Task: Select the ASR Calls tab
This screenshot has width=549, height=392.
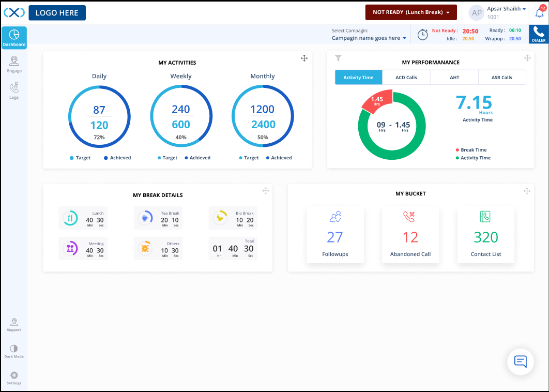Action: tap(502, 77)
